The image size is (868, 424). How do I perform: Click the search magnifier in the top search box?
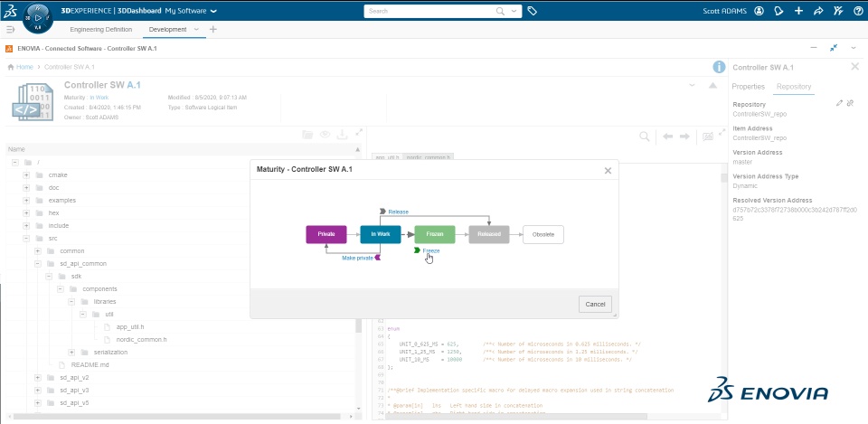(x=500, y=11)
